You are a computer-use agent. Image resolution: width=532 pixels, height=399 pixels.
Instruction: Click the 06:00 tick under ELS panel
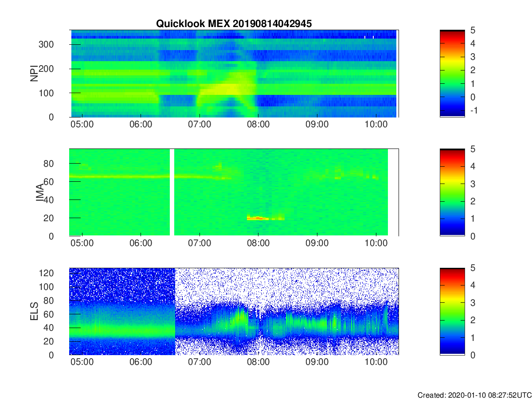click(141, 362)
